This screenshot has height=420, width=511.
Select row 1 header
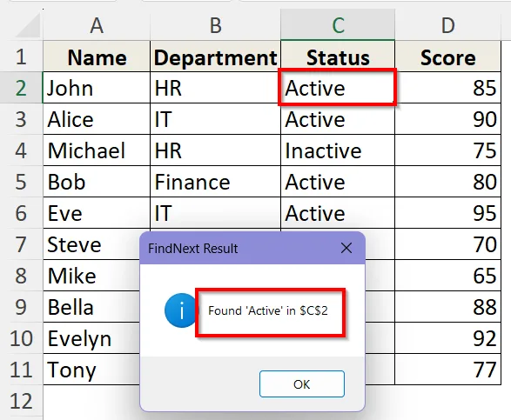point(21,57)
